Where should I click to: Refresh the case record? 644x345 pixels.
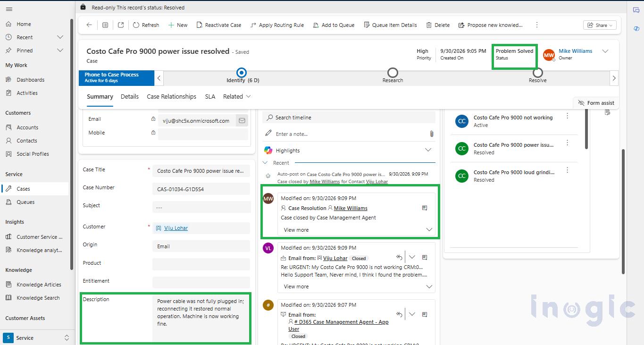[x=146, y=25]
